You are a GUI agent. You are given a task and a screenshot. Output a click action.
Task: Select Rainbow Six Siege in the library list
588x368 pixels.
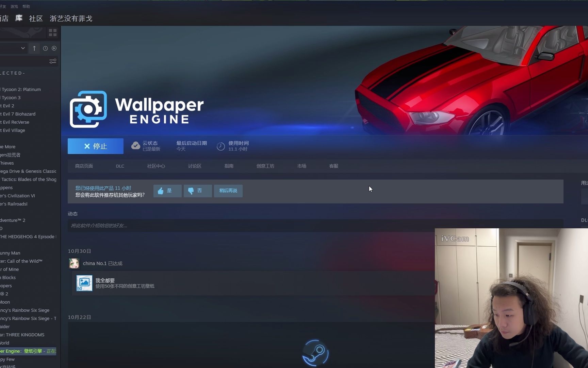click(28, 310)
